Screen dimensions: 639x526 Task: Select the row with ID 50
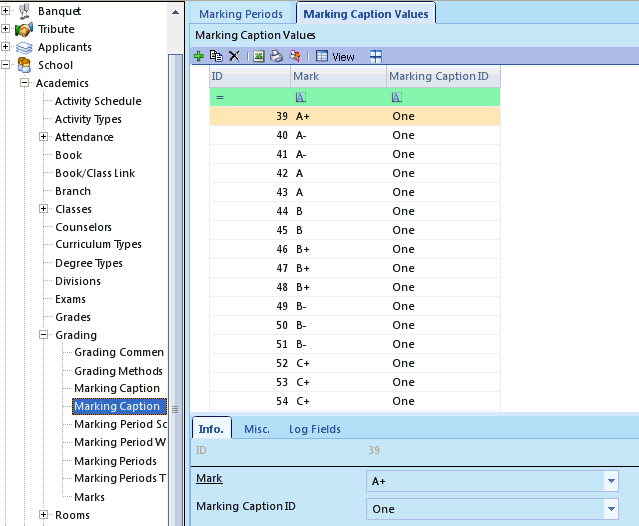click(355, 325)
